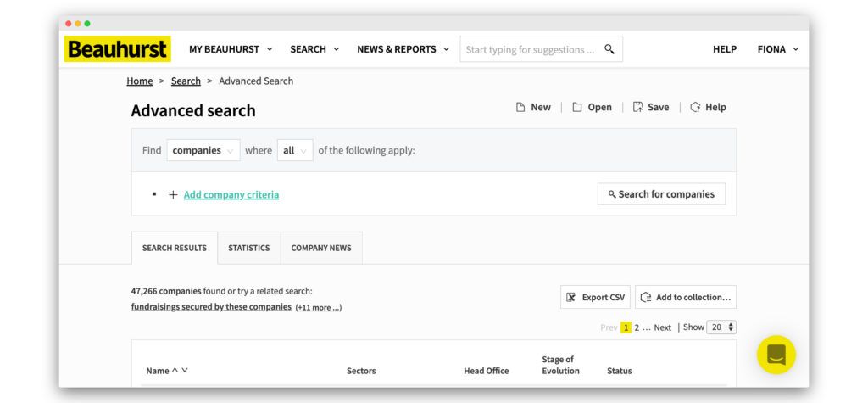The height and width of the screenshot is (403, 868).
Task: Click the highlighted page 1 indicator
Action: coord(626,327)
